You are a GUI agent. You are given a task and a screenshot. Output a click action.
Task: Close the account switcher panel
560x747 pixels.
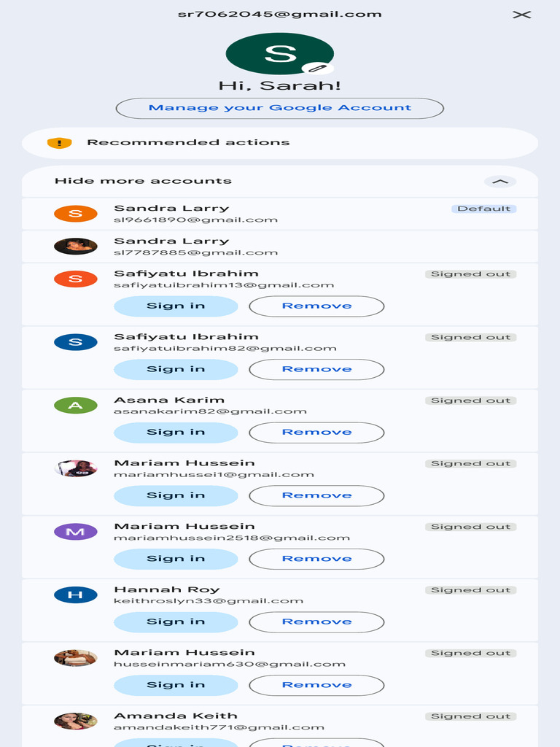(521, 15)
